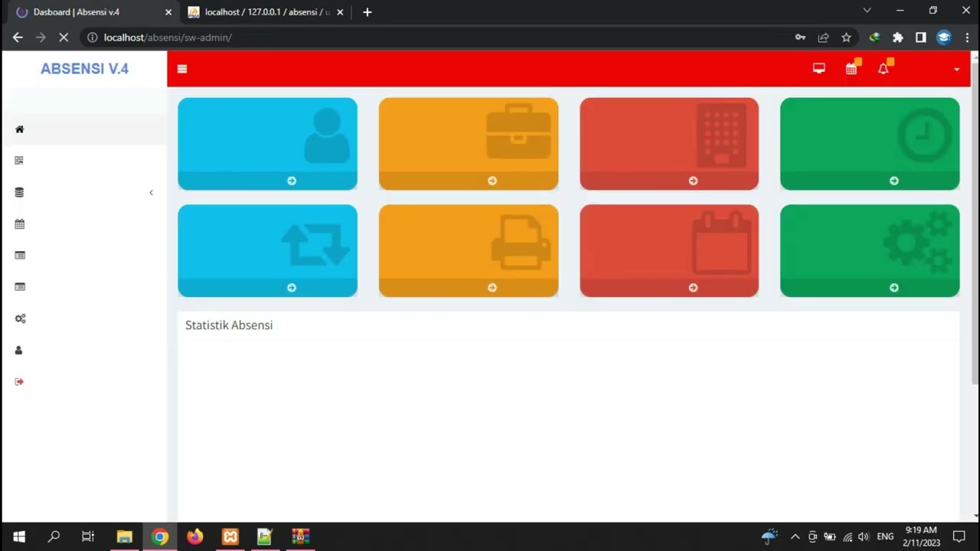980x551 pixels.
Task: Click the upper of two card-list sidebar icons
Action: pyautogui.click(x=20, y=256)
